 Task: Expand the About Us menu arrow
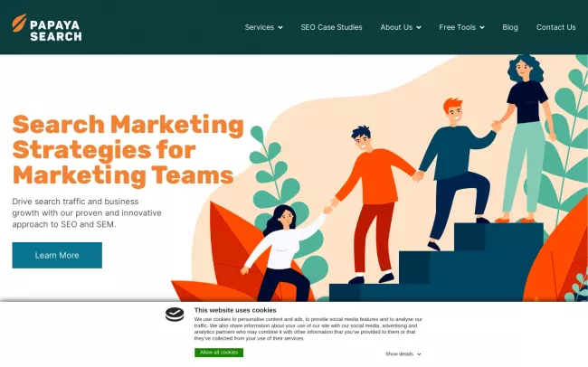click(x=419, y=27)
